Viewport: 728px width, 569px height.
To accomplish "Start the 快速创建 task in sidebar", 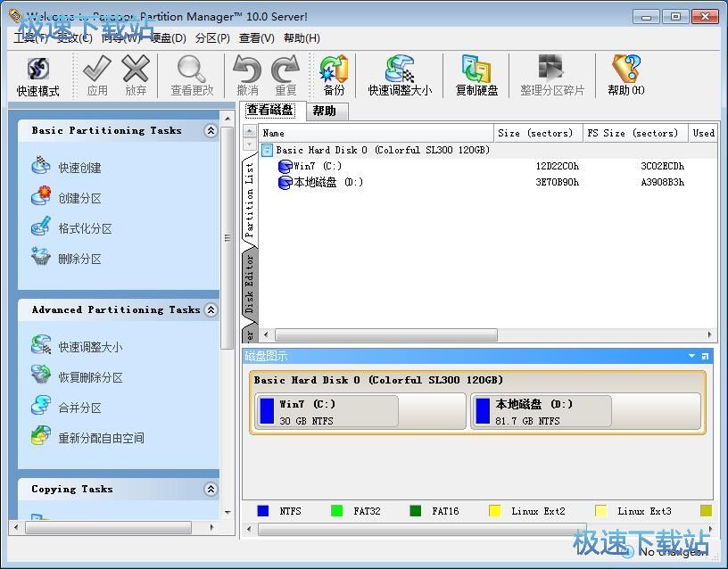I will [66, 167].
